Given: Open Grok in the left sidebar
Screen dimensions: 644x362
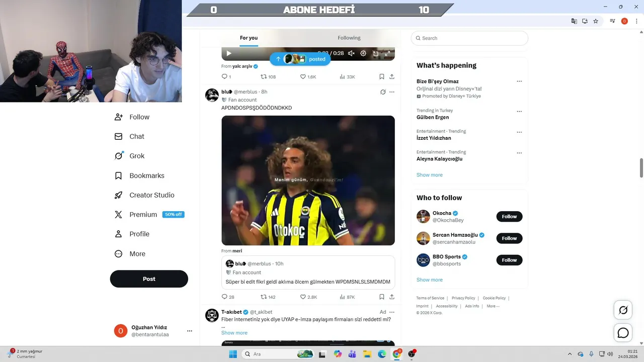Looking at the screenshot, I should pyautogui.click(x=129, y=156).
